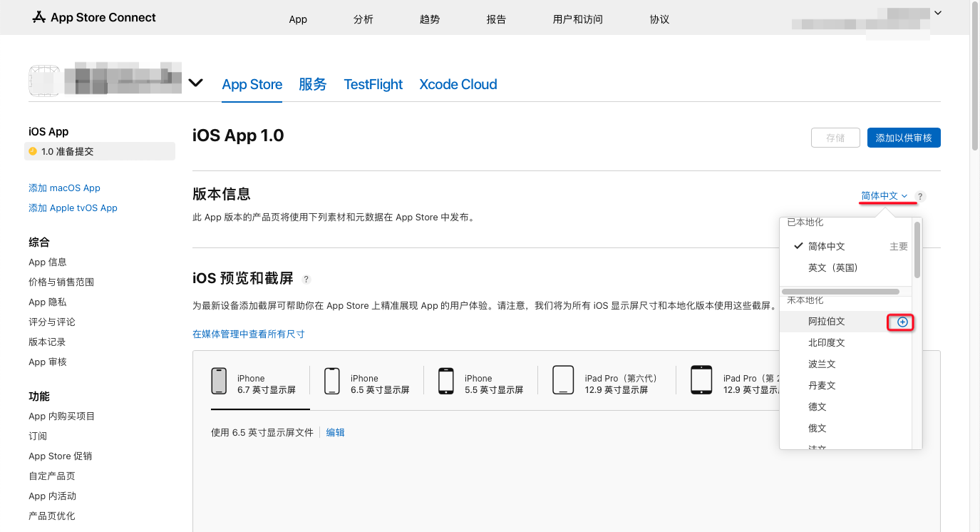Add 阿拉伯文 localization with plus icon
Image resolution: width=980 pixels, height=532 pixels.
click(x=902, y=322)
